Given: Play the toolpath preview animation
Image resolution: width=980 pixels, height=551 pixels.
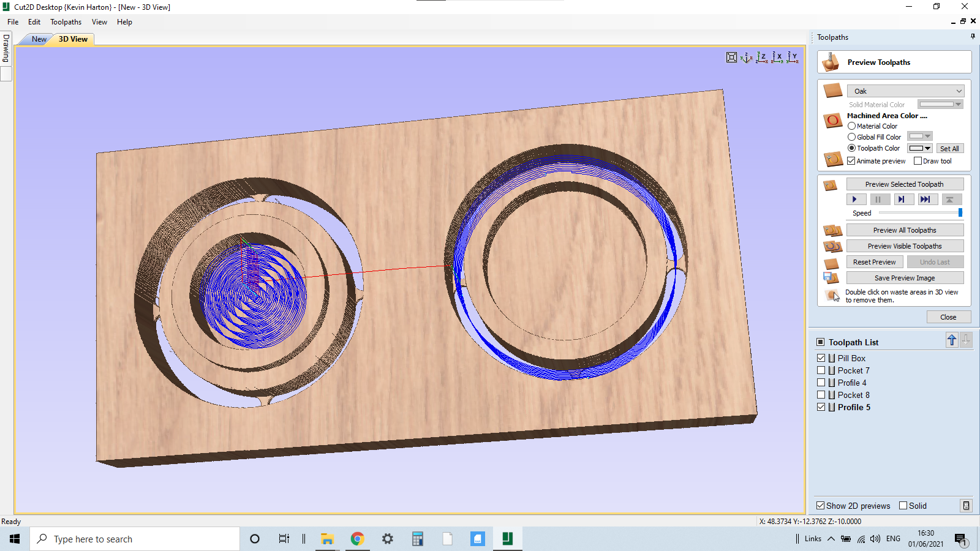Looking at the screenshot, I should (856, 199).
